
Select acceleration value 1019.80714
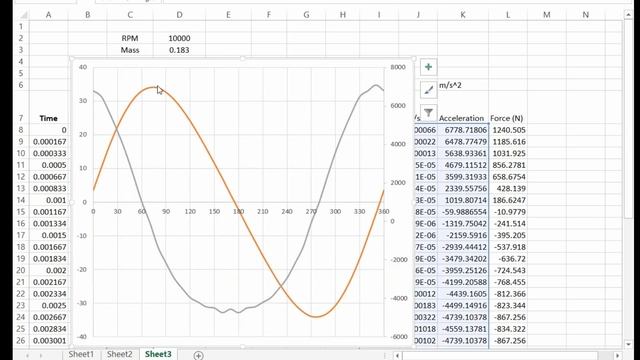pos(463,200)
